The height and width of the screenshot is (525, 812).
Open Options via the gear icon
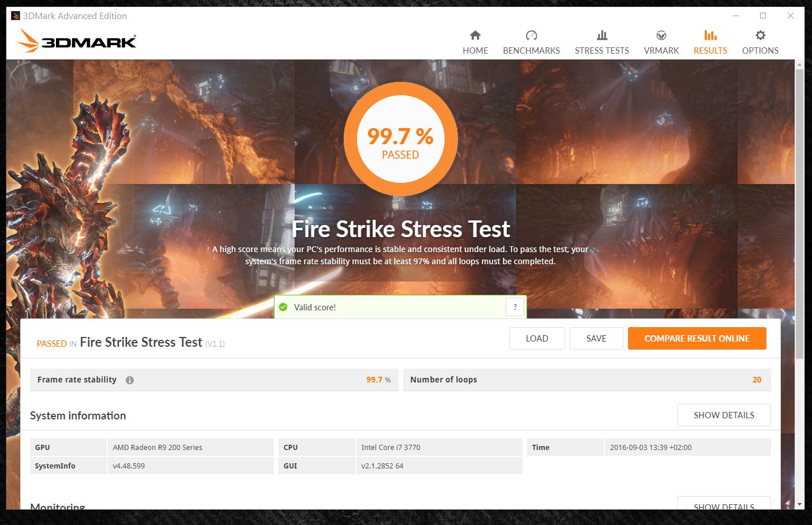pos(760,35)
